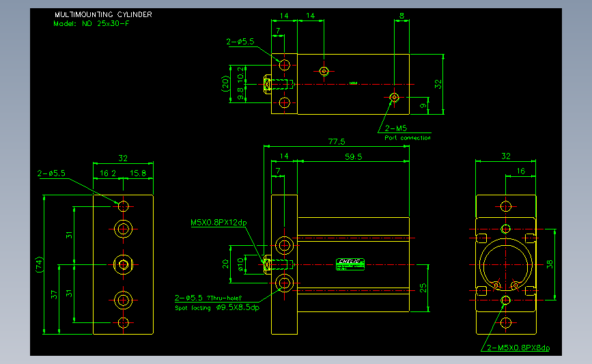
Task: Click the '2-M5' port callout
Action: click(395, 128)
